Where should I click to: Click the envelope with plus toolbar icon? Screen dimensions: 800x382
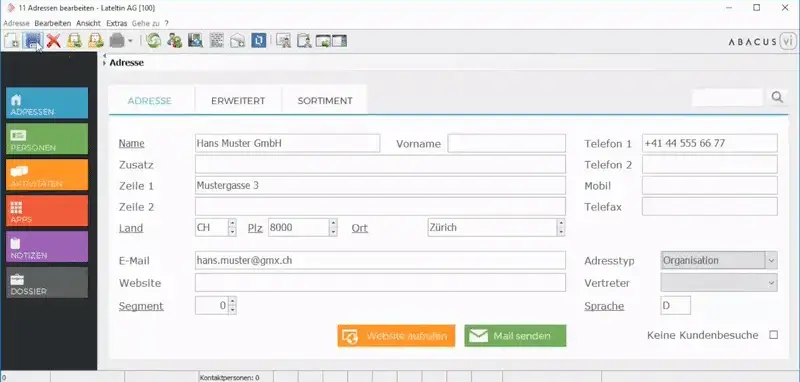click(x=237, y=41)
